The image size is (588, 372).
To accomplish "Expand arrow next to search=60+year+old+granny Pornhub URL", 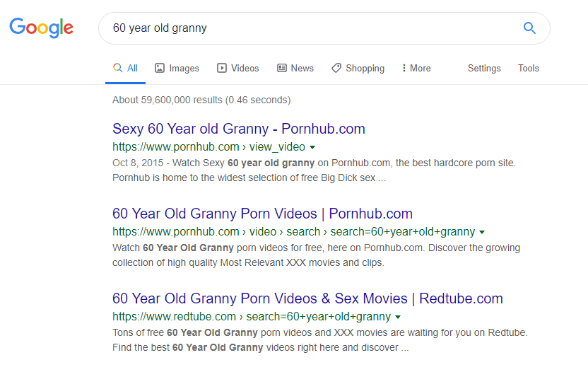I will pos(482,233).
